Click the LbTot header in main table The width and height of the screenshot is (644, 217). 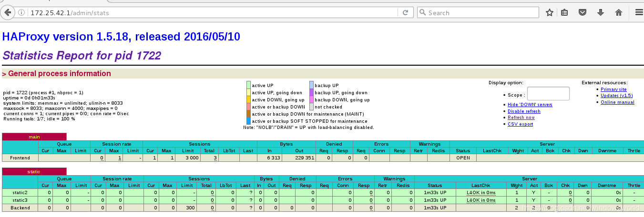tap(229, 151)
